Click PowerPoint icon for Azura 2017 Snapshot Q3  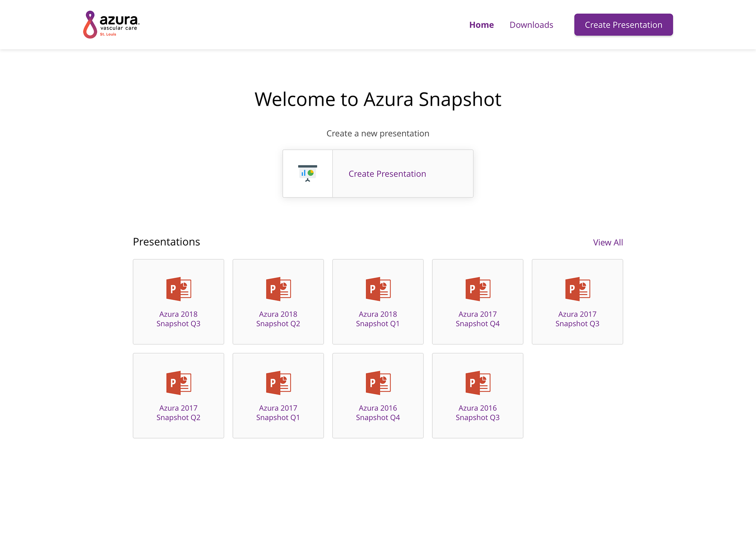tap(578, 289)
